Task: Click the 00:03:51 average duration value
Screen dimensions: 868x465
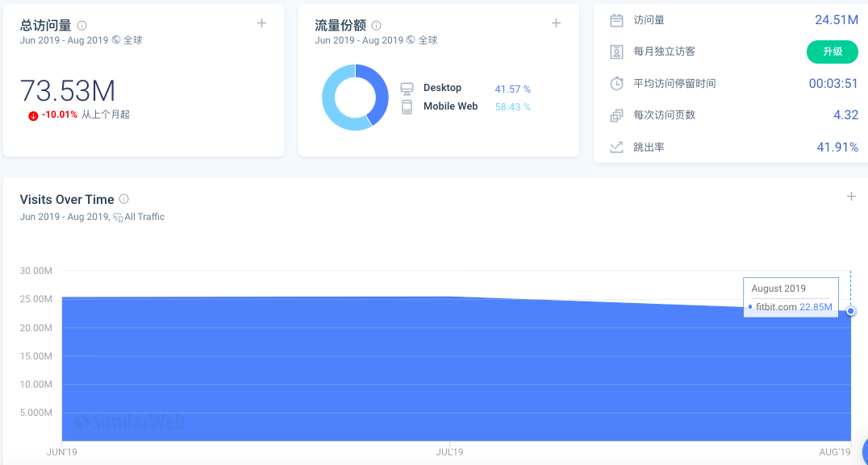Action: click(833, 84)
